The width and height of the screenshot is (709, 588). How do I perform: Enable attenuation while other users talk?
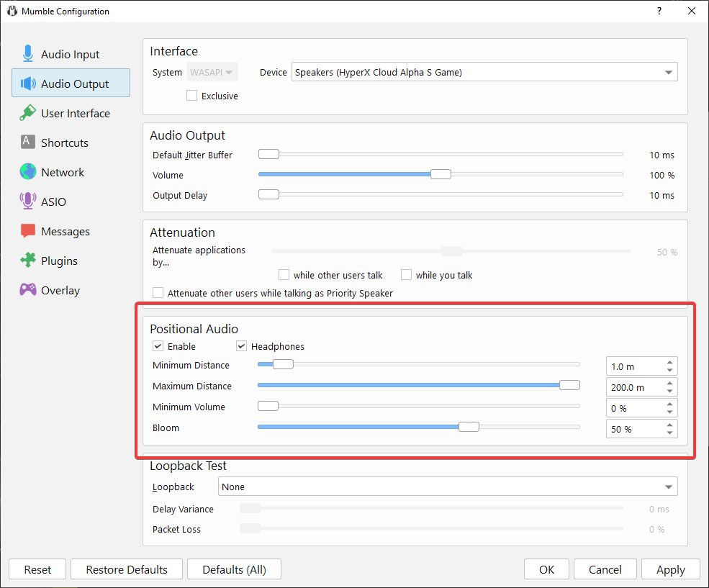(x=284, y=275)
